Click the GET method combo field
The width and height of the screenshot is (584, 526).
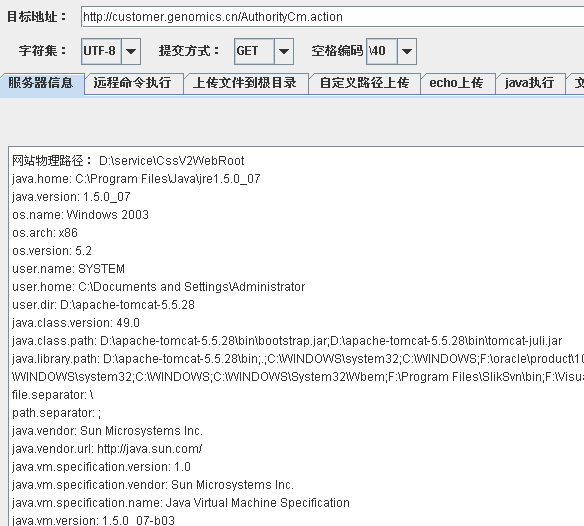tap(254, 51)
